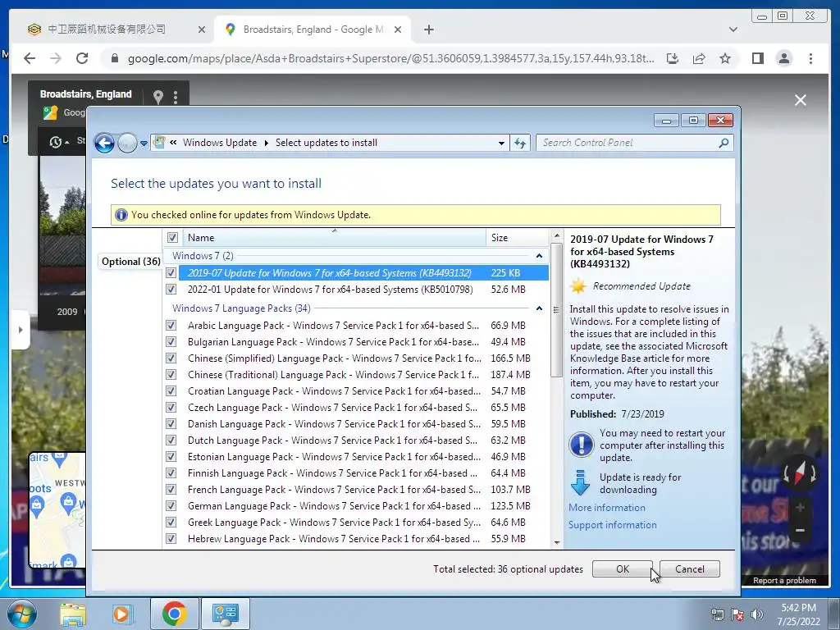Collapse the Windows 7 Language Packs group
The width and height of the screenshot is (840, 630).
(539, 308)
